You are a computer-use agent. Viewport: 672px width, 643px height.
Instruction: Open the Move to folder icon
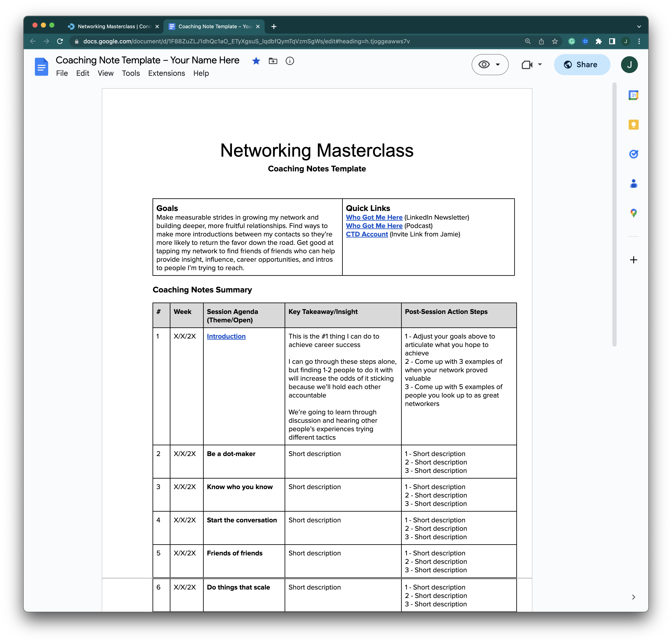273,61
